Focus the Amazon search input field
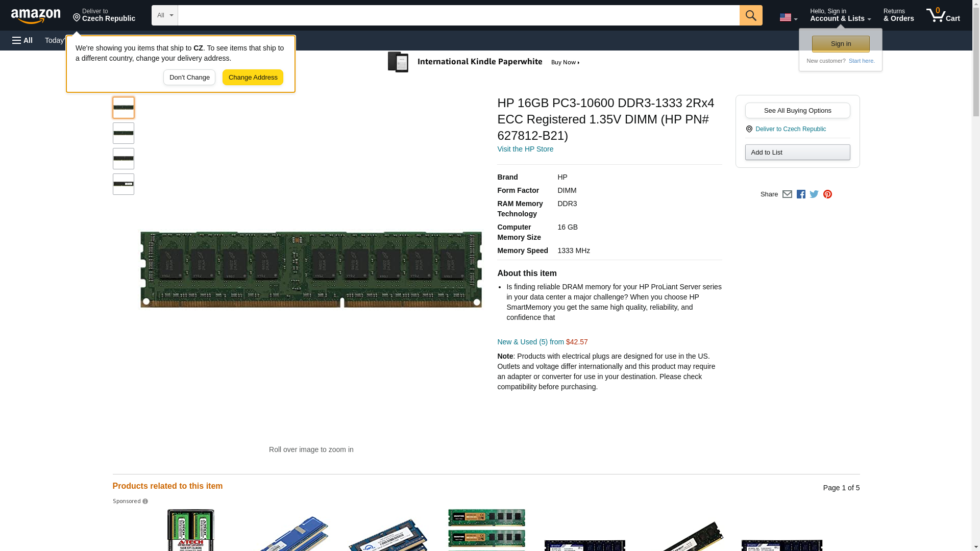This screenshot has height=551, width=980. pyautogui.click(x=458, y=15)
